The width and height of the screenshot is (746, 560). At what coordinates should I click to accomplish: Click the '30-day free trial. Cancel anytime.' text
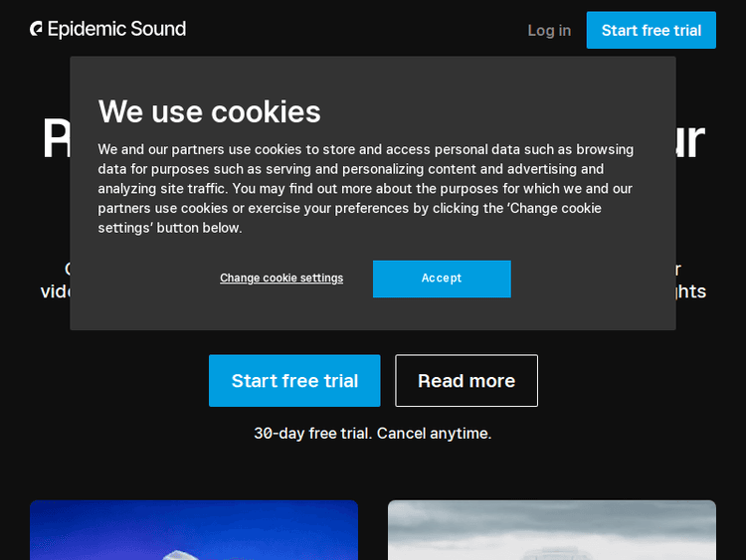tap(373, 434)
